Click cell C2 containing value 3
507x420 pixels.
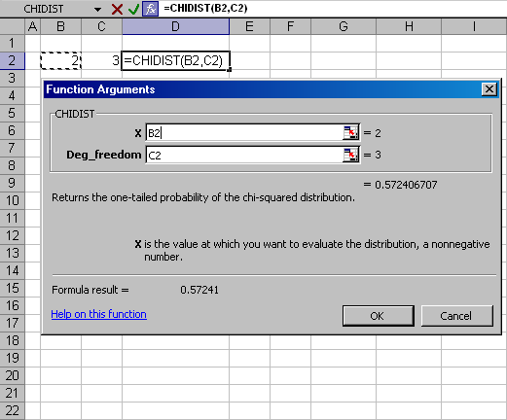(101, 60)
